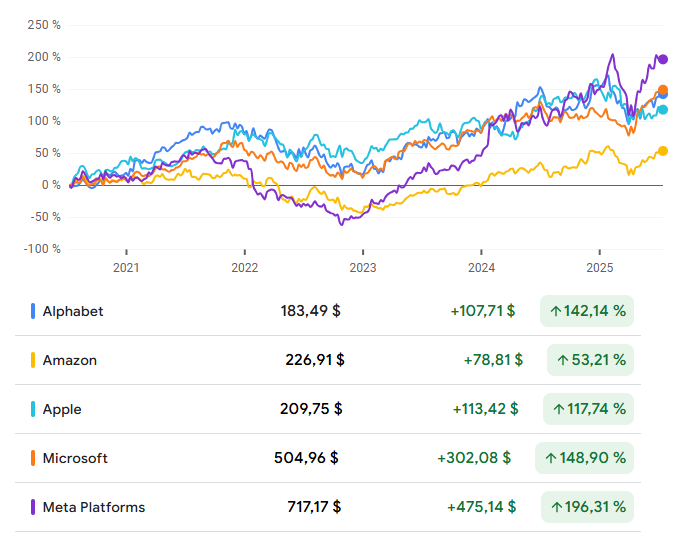697x551 pixels.
Task: Click Amazon's 53,21 % gain badge
Action: (x=590, y=360)
